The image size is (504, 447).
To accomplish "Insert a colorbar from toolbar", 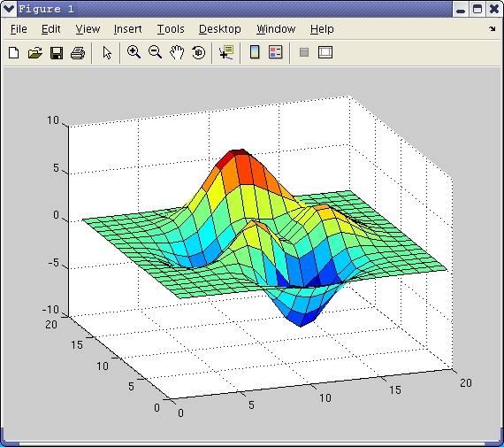I will (255, 52).
